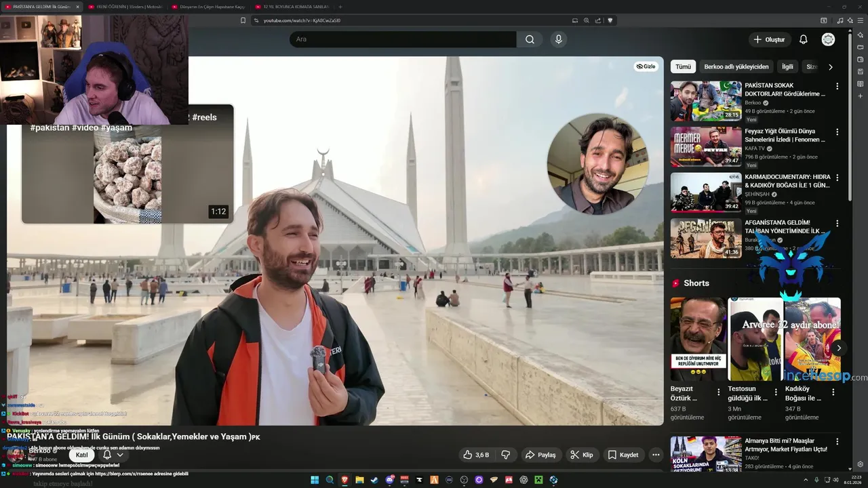Toggle the browser sidebar panel icon
868x488 pixels.
point(824,20)
